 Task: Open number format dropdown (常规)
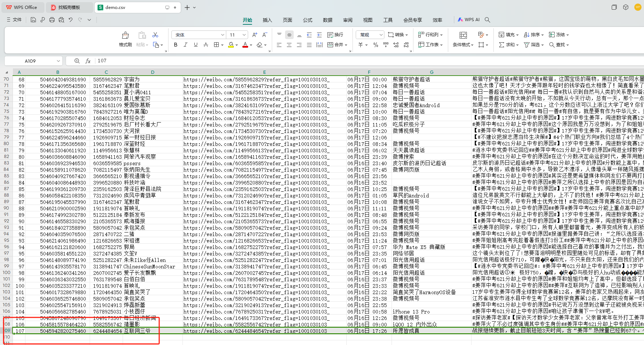pyautogui.click(x=381, y=35)
